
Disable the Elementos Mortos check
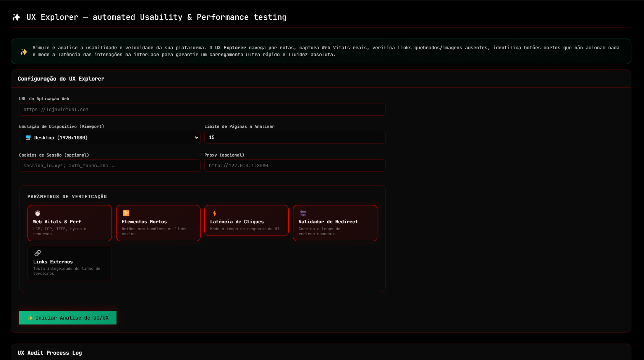tap(158, 223)
